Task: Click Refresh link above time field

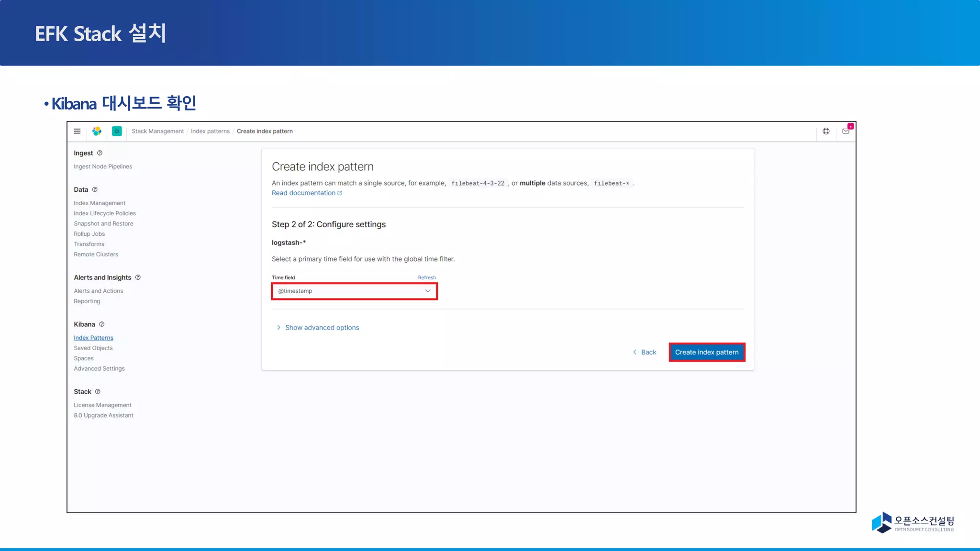Action: (x=426, y=277)
